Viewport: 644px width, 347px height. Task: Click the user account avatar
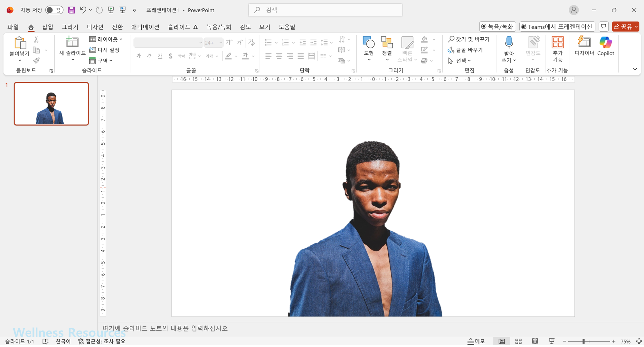tap(574, 10)
